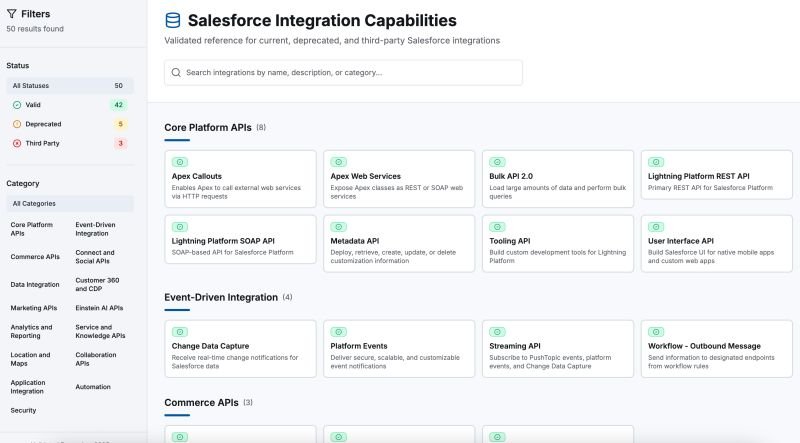Focus the search integrations input field
The width and height of the screenshot is (800, 443).
343,72
